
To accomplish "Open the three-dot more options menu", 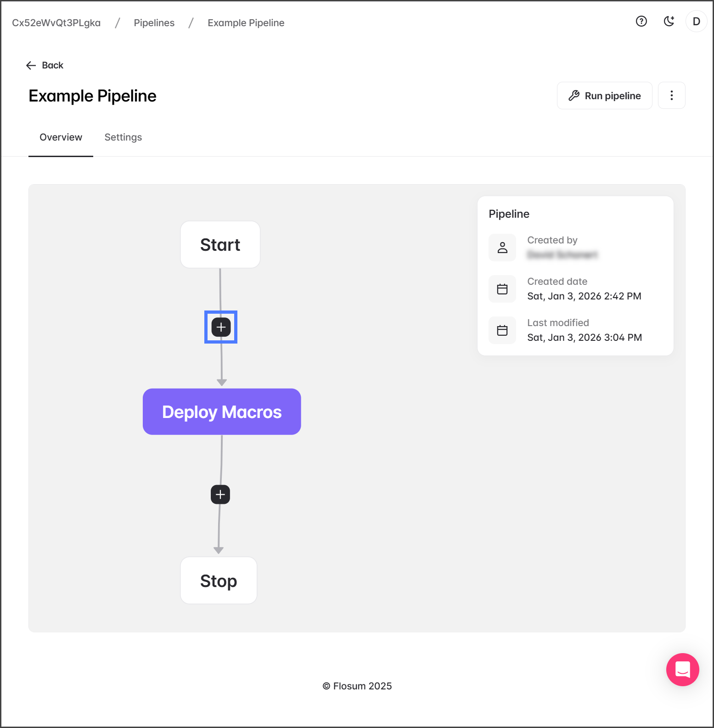I will click(x=671, y=96).
